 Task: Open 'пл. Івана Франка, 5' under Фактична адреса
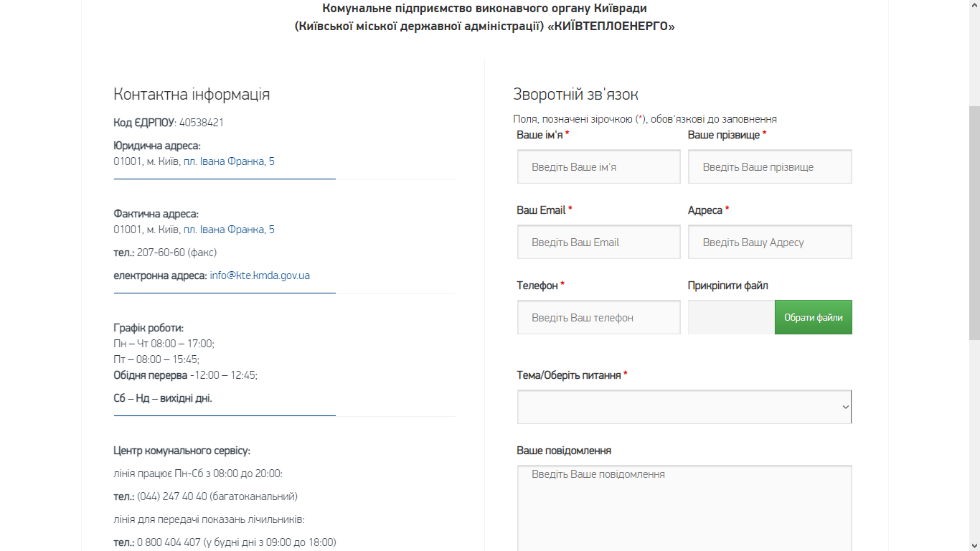point(229,230)
